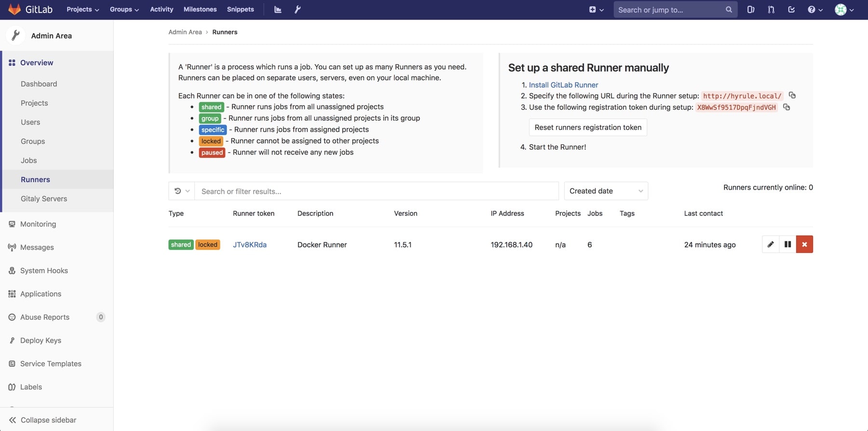Screen dimensions: 868x431
Task: Click the 192.168.1.40 IP address cell
Action: tap(512, 245)
